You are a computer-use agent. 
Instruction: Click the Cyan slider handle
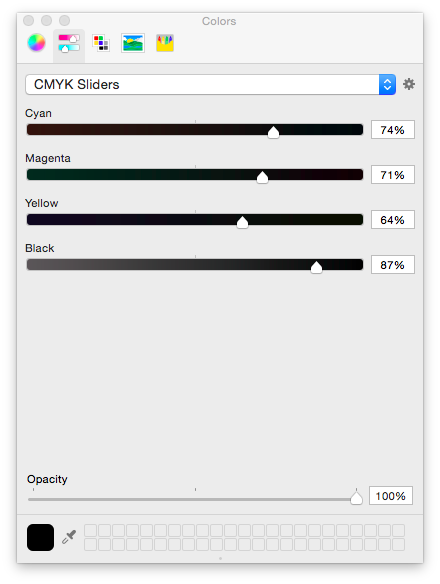[273, 132]
